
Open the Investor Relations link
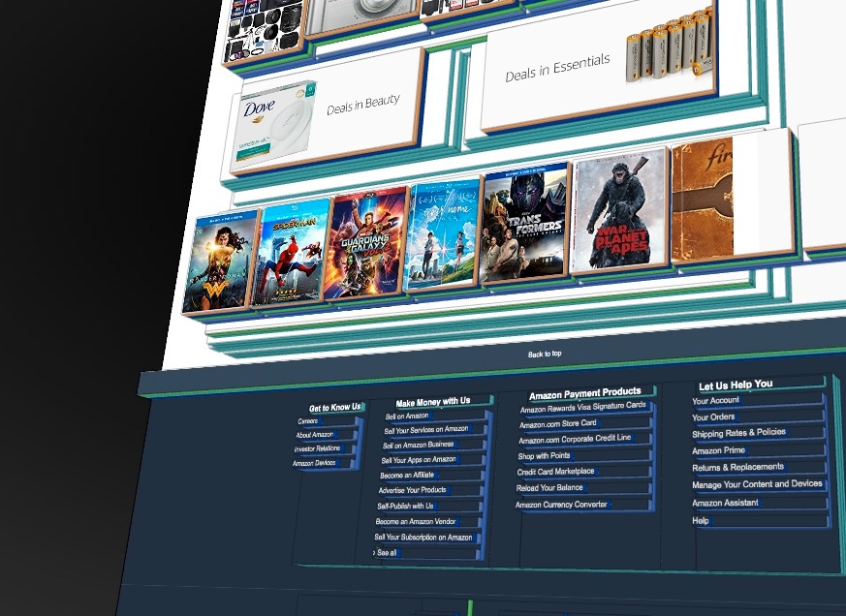tap(317, 448)
